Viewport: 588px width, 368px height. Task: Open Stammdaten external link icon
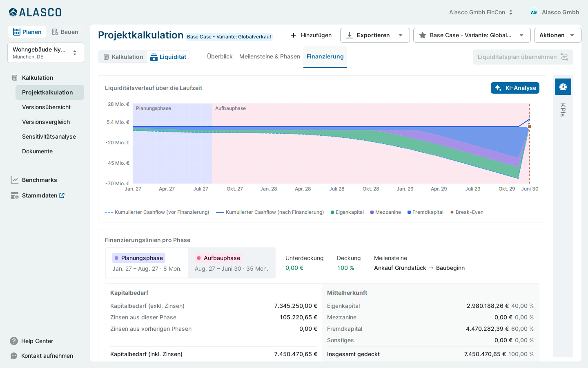point(62,195)
